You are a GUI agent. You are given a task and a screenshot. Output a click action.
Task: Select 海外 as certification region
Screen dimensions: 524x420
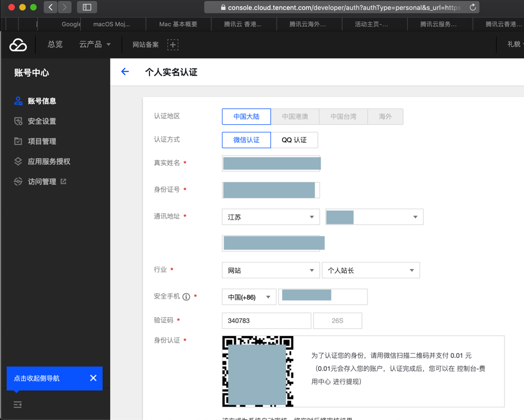coord(386,117)
